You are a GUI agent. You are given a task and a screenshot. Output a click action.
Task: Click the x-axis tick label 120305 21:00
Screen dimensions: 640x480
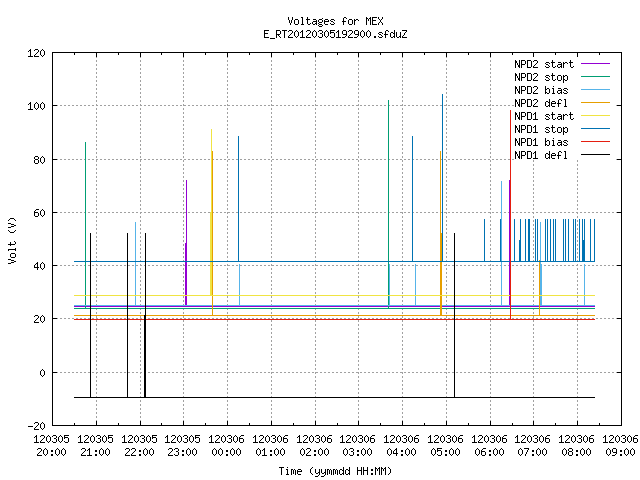point(96,446)
